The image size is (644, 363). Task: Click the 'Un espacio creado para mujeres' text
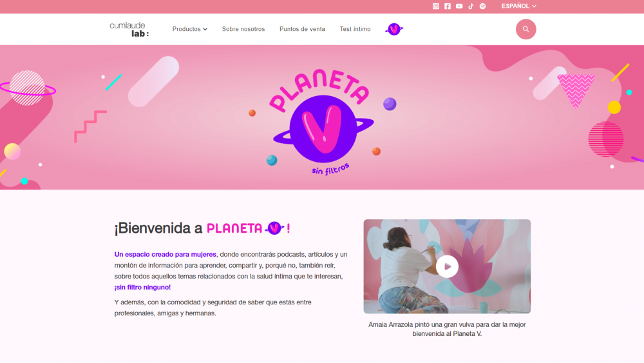tap(165, 255)
